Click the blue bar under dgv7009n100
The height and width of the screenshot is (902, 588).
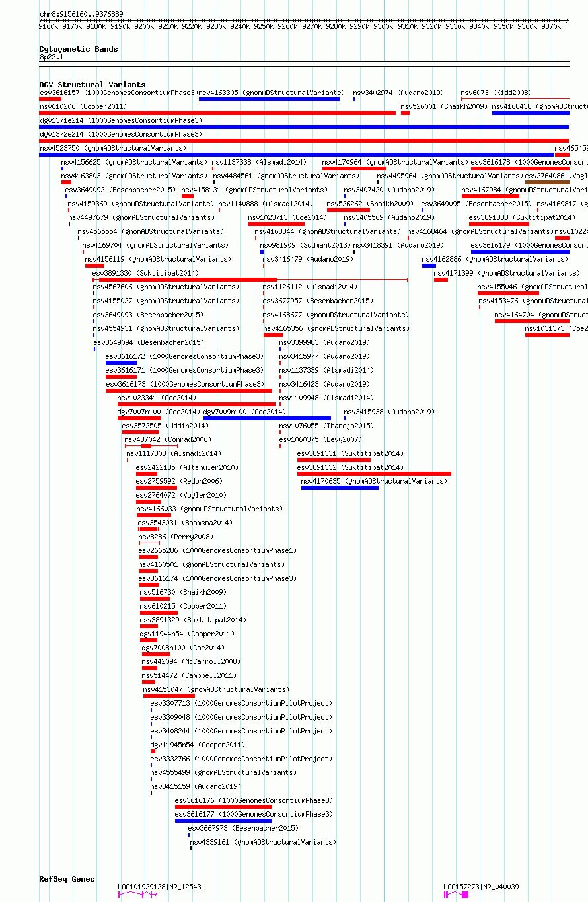[x=267, y=418]
